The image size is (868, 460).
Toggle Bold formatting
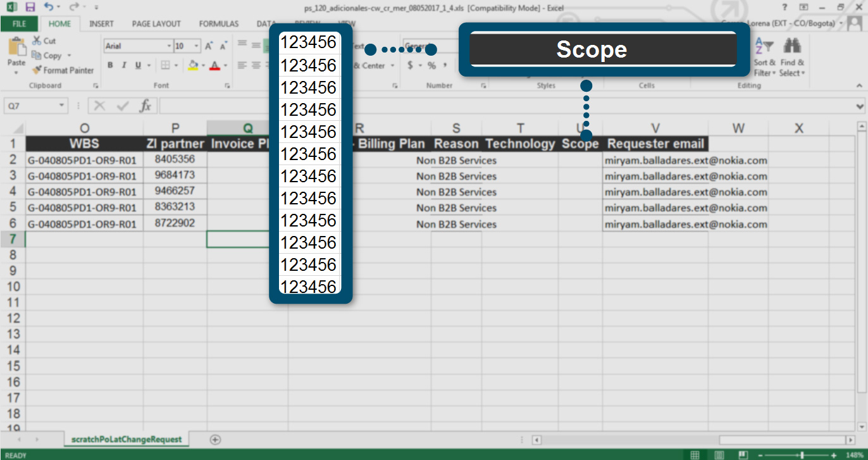(110, 65)
